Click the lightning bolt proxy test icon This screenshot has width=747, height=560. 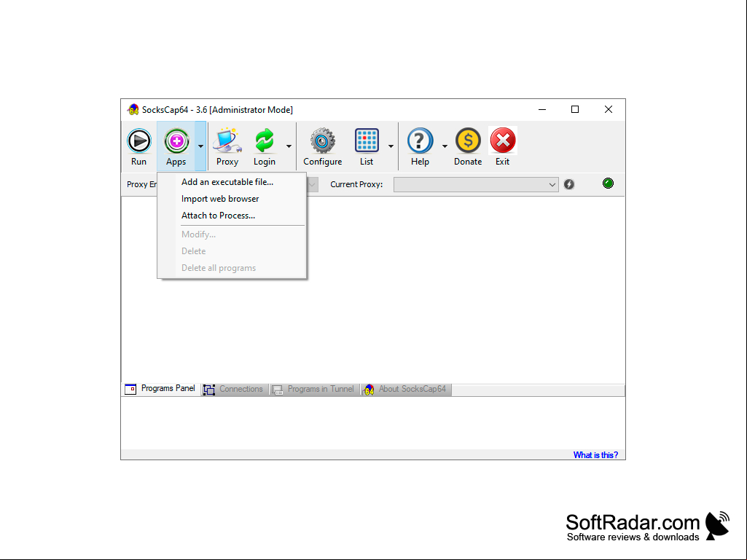[x=569, y=184]
